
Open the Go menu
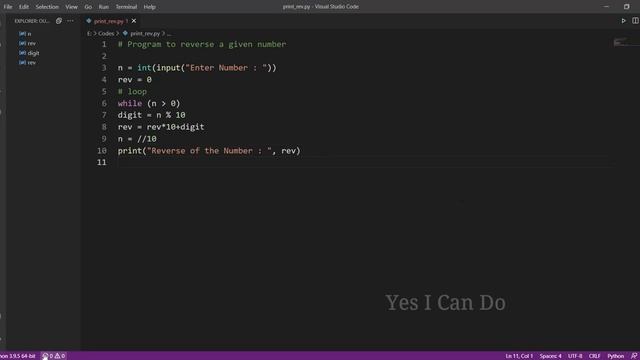(x=88, y=7)
